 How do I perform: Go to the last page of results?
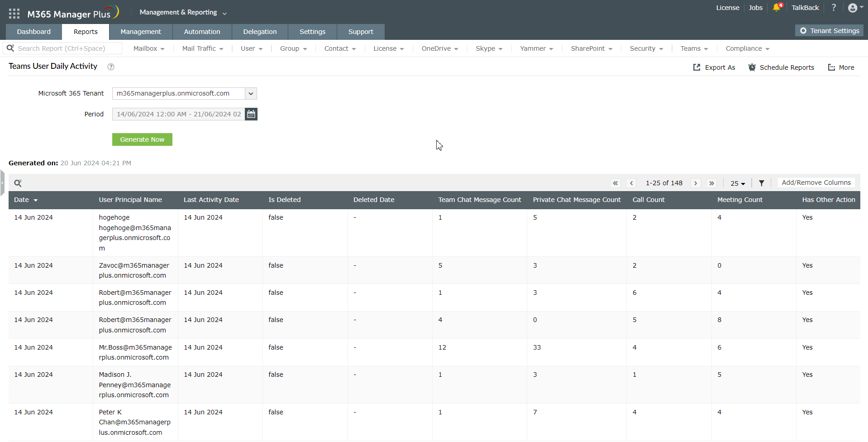click(711, 183)
